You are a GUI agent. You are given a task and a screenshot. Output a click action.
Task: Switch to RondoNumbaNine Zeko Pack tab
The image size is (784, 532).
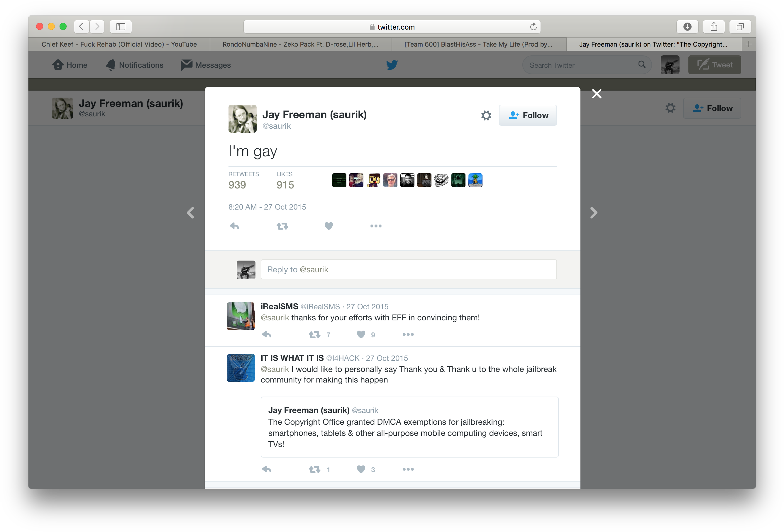(x=301, y=44)
